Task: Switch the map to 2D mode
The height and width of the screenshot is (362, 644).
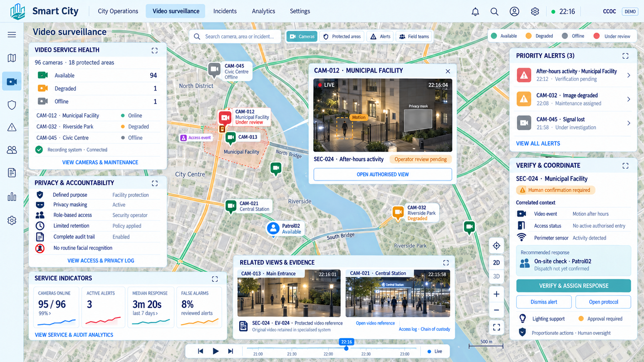Action: 496,263
